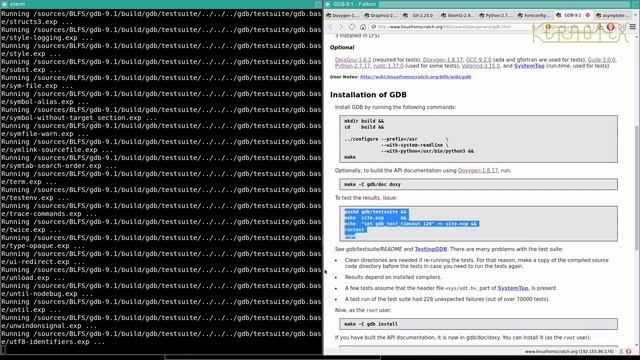640x360 pixels.
Task: Open the browser home page
Action: [363, 27]
